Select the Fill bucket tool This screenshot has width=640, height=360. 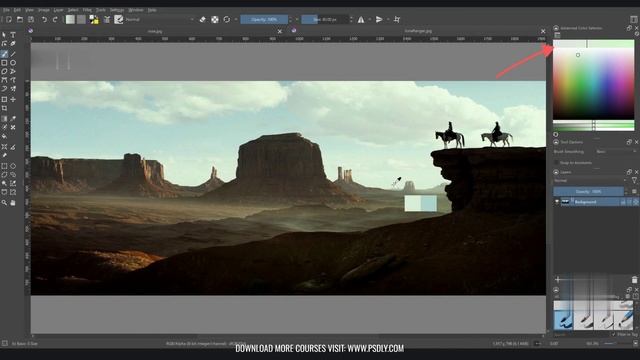[x=4, y=136]
